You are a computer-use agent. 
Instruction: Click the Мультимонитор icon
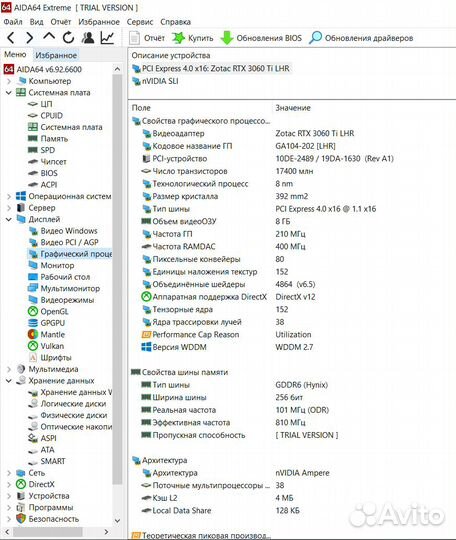[33, 288]
